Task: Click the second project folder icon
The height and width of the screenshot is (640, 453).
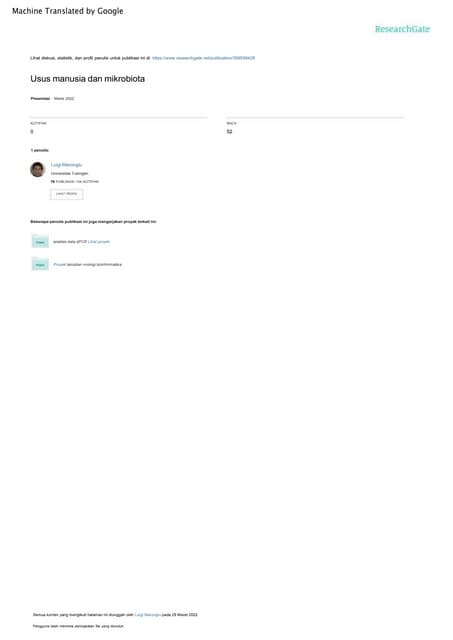Action: point(40,264)
